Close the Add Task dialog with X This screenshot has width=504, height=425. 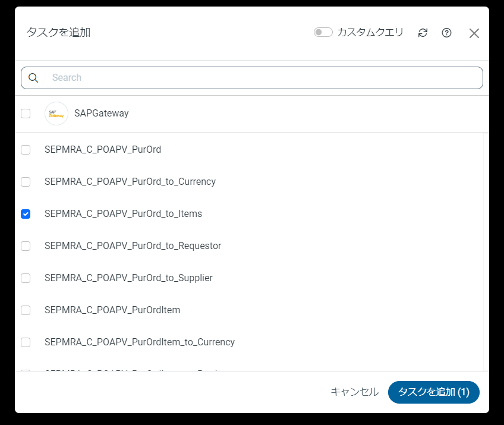coord(474,33)
